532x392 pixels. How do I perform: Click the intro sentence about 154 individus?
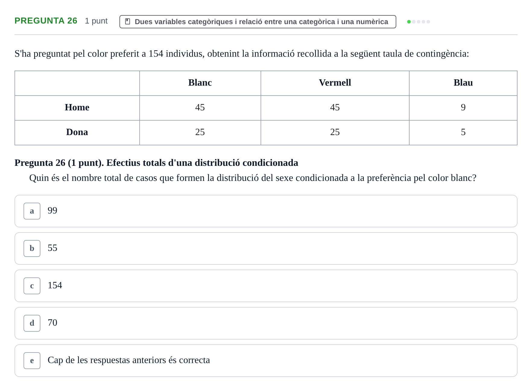(x=242, y=54)
